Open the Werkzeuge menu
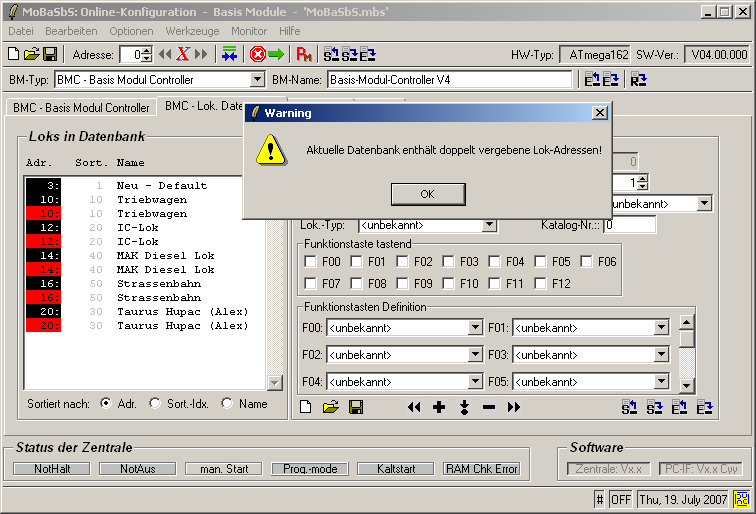756x514 pixels. click(x=191, y=31)
